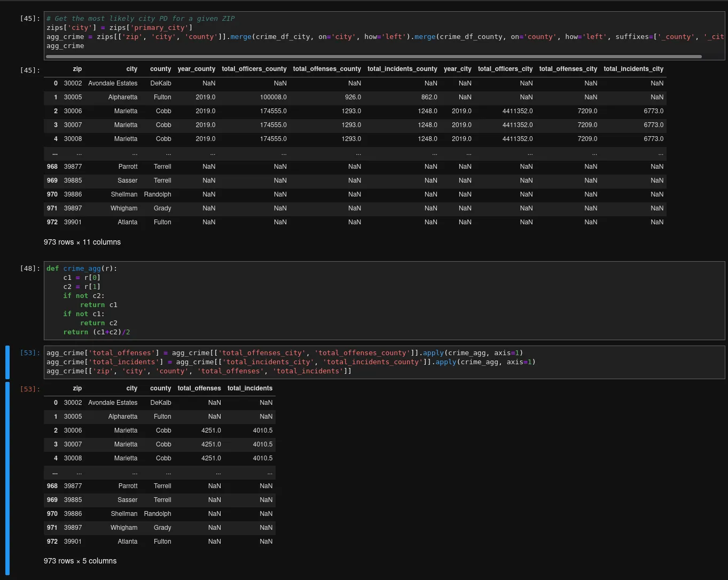The width and height of the screenshot is (728, 580).
Task: Click the [48] execution count prompt
Action: tap(30, 268)
